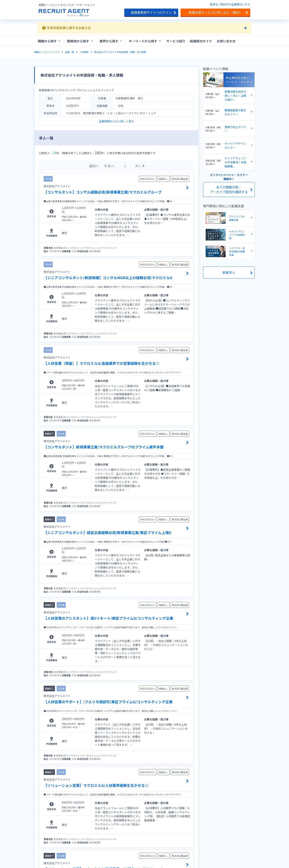Open 【シニアコンサルタント/幹部候補】コンサルMGR以上 job title
This screenshot has width=289, height=868.
[108, 278]
